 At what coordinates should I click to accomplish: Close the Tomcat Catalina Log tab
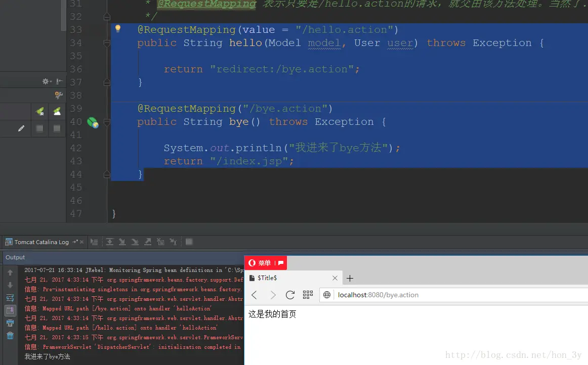tap(82, 242)
